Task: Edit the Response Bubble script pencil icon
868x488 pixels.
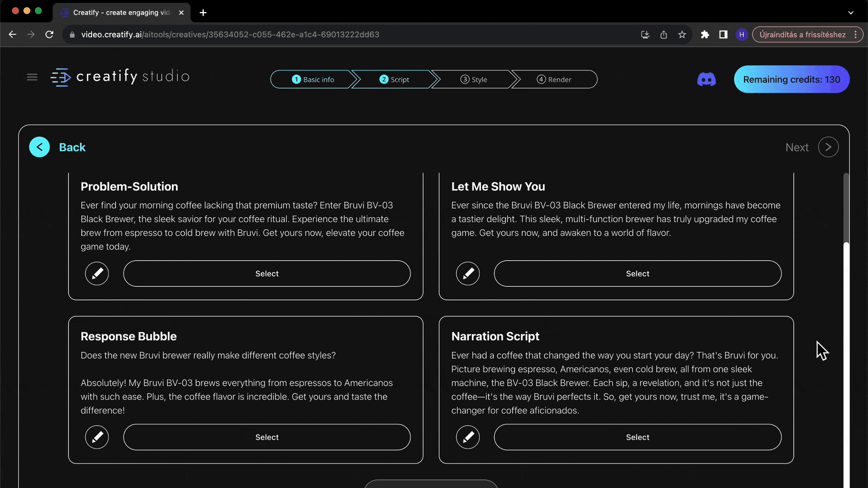Action: point(97,437)
